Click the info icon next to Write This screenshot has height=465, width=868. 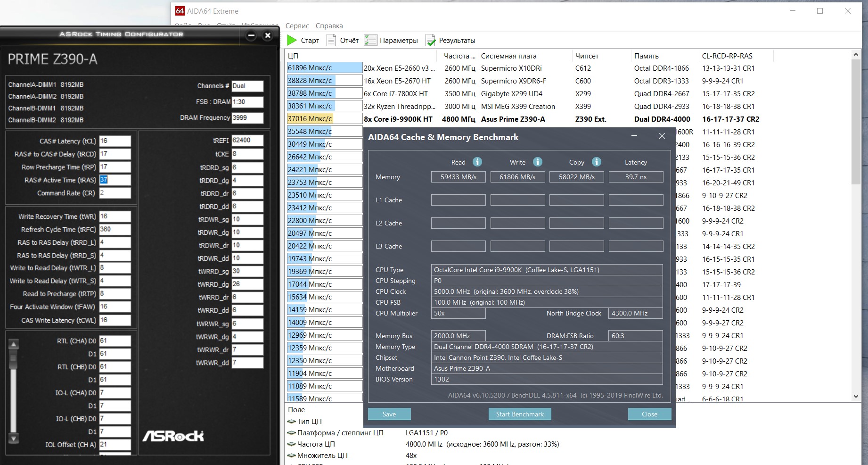pos(538,162)
